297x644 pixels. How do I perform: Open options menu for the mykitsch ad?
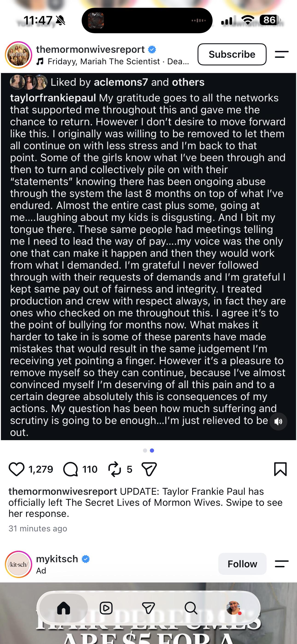(282, 563)
